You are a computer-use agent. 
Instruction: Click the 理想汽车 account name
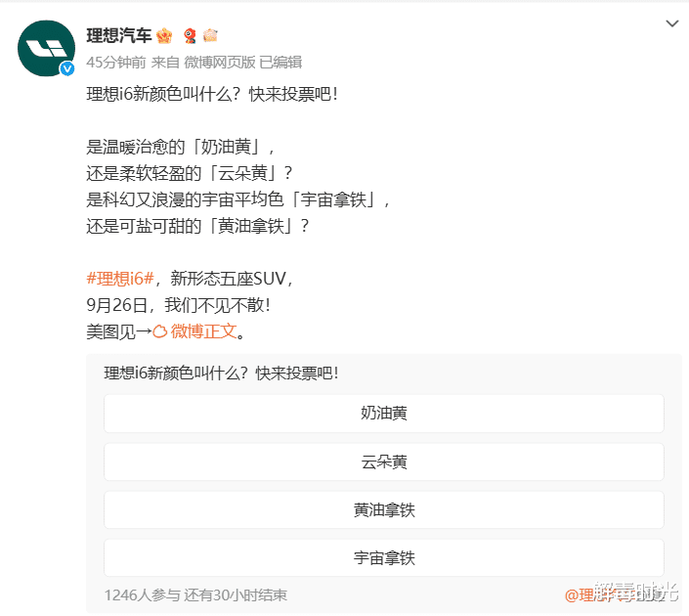[x=119, y=35]
